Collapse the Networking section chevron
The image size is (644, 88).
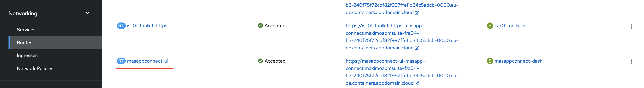click(x=87, y=13)
